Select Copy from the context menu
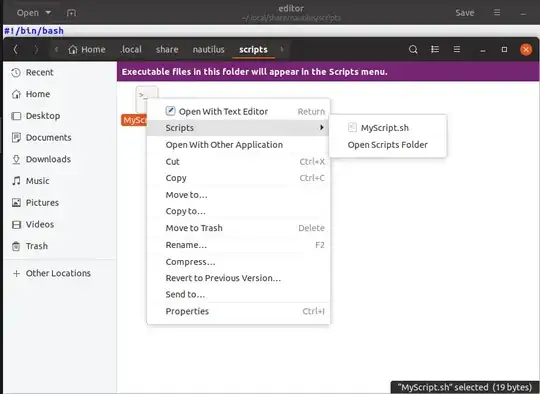The width and height of the screenshot is (540, 394). (238, 178)
